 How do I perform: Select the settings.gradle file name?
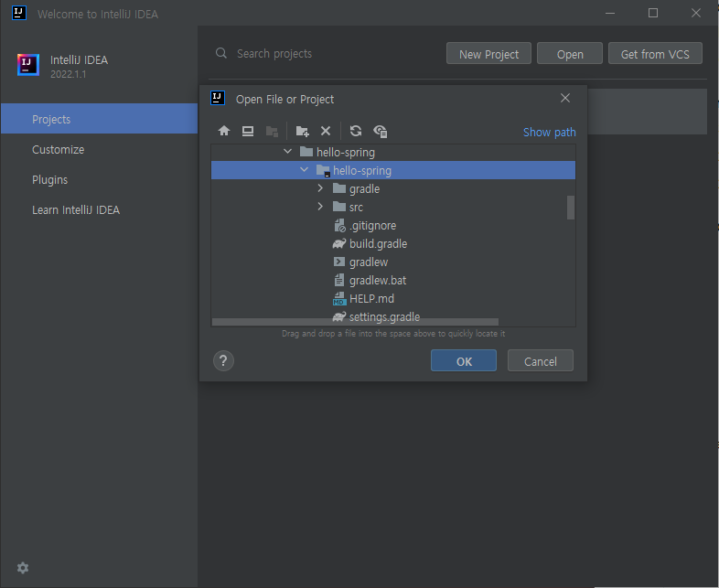pyautogui.click(x=385, y=316)
